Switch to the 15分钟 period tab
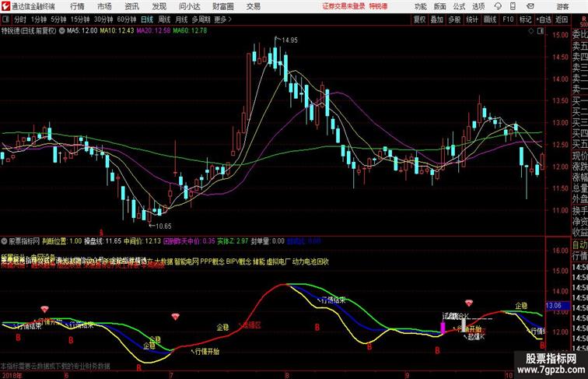 pyautogui.click(x=80, y=19)
